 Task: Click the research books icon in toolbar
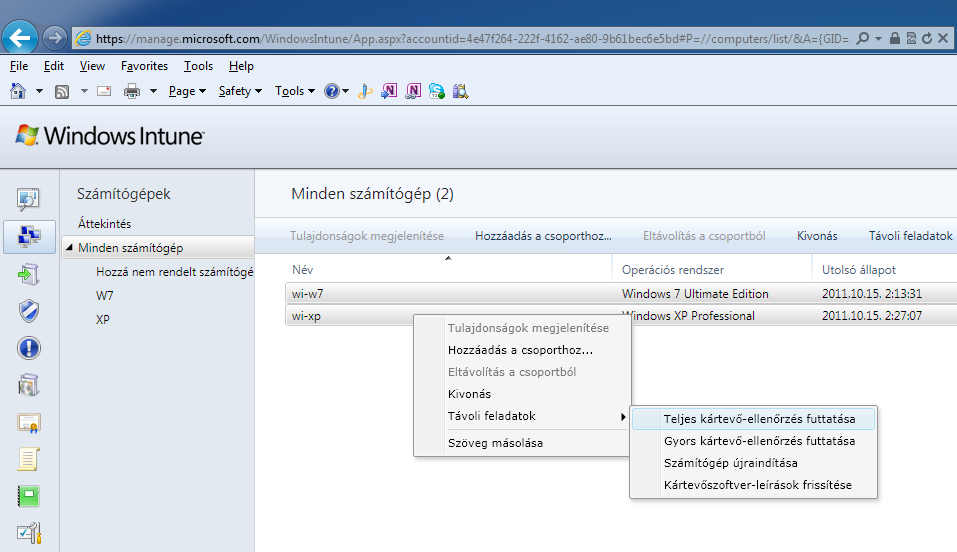460,91
